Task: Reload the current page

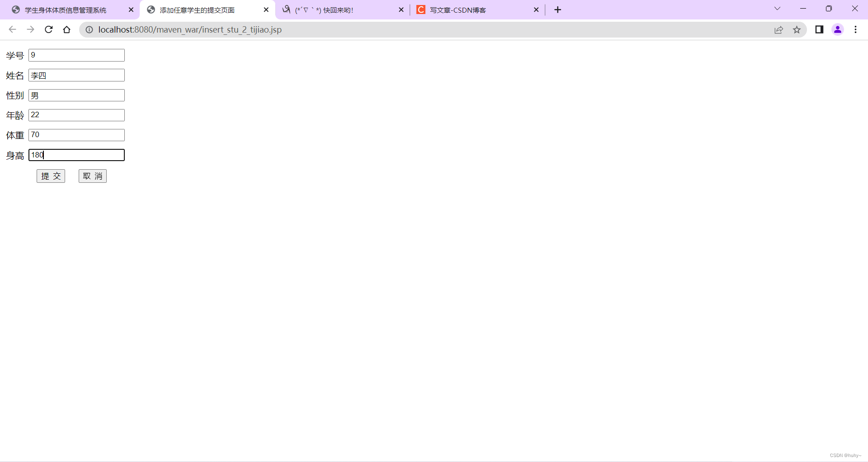Action: (49, 29)
